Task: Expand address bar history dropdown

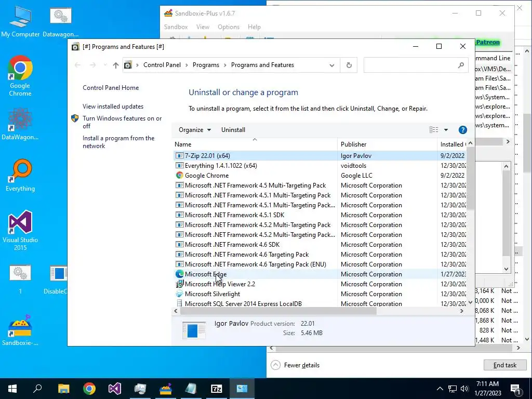Action: (332, 65)
